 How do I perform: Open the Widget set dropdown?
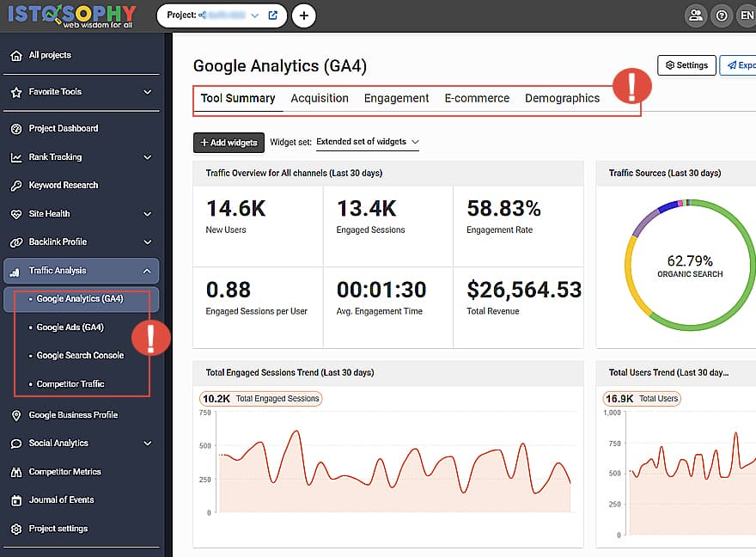pos(367,142)
